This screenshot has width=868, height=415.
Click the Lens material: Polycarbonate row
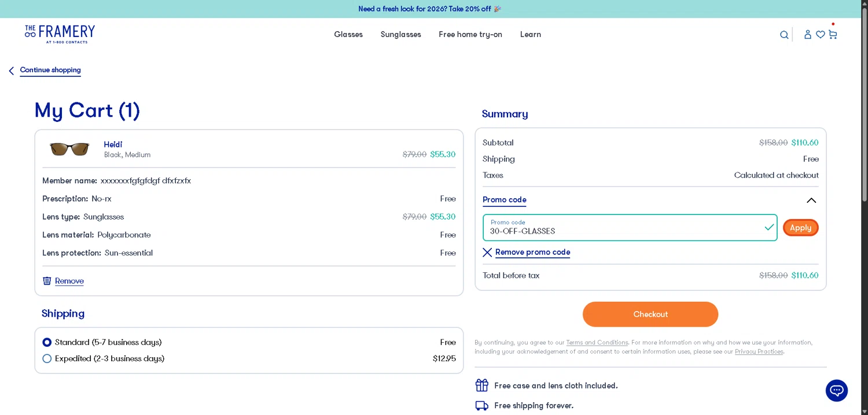point(249,235)
